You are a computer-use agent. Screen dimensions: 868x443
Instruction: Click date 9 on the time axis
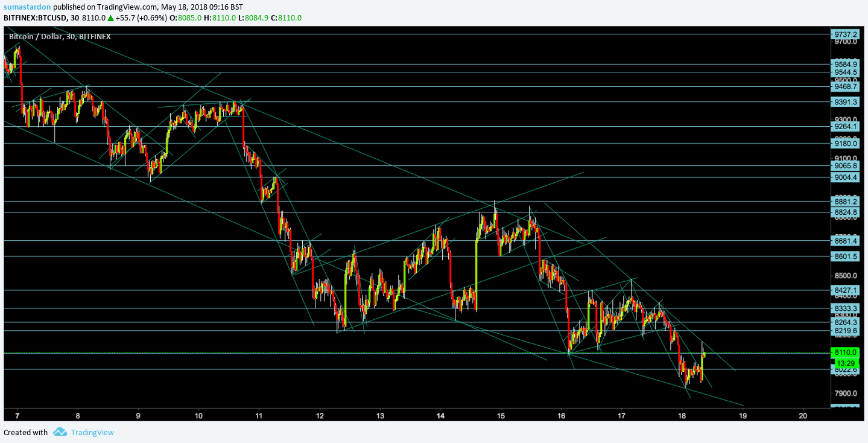pos(138,415)
